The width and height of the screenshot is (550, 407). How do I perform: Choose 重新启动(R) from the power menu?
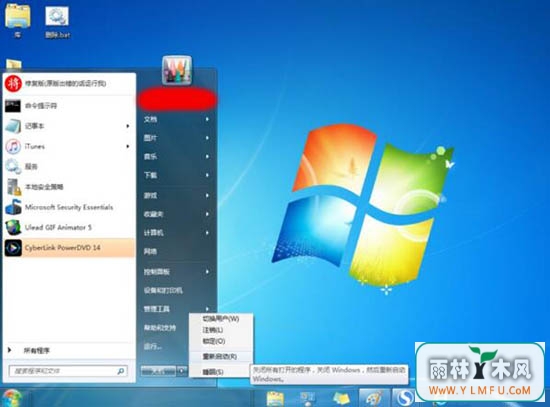click(x=220, y=356)
